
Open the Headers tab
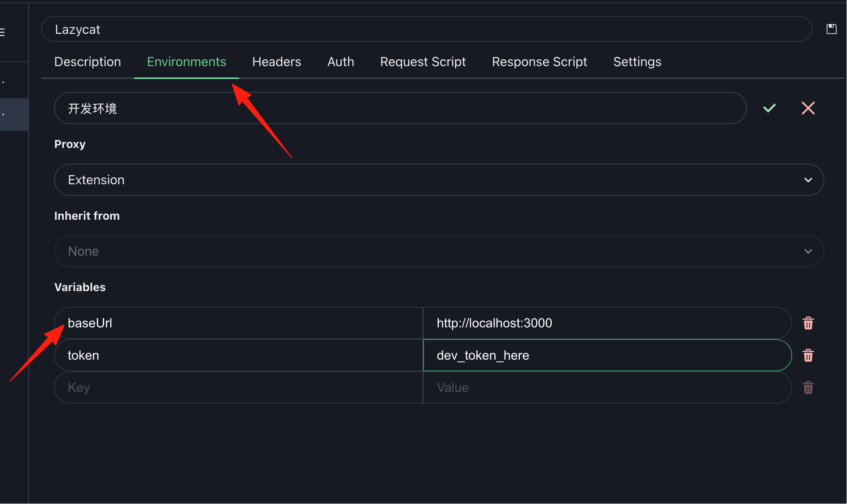pos(277,62)
